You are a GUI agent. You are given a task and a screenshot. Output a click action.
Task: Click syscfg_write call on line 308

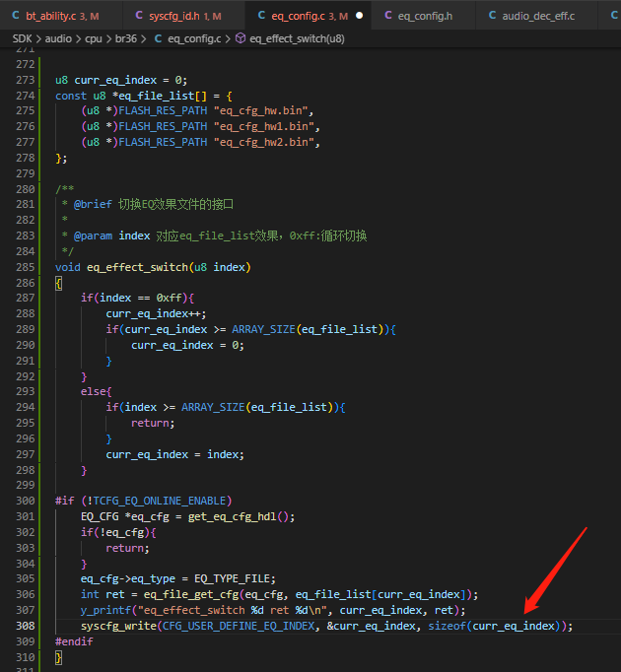(118, 626)
